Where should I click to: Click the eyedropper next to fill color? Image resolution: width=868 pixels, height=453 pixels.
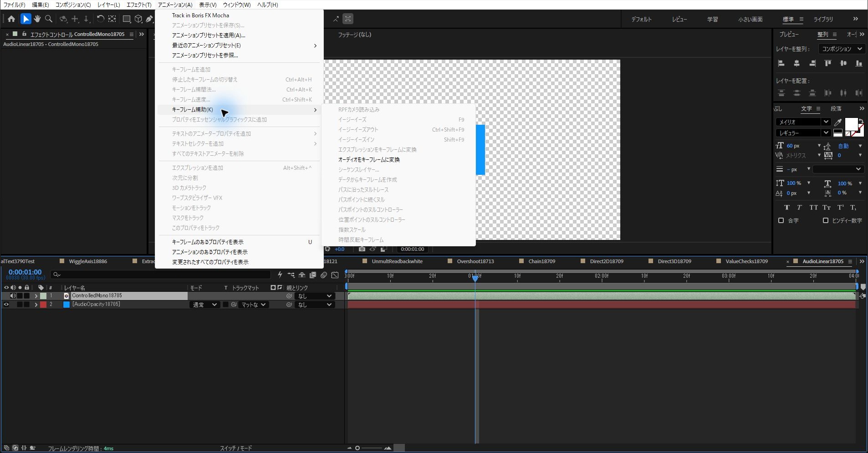(837, 122)
